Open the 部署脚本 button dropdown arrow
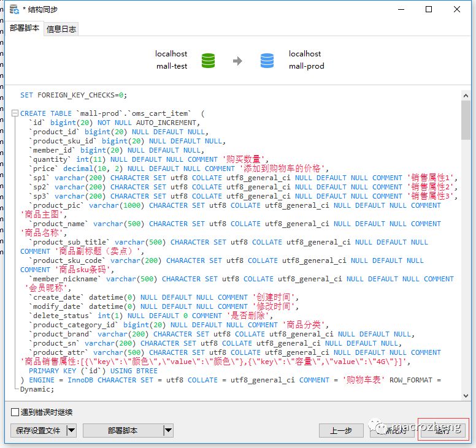476x448 pixels. click(x=168, y=430)
